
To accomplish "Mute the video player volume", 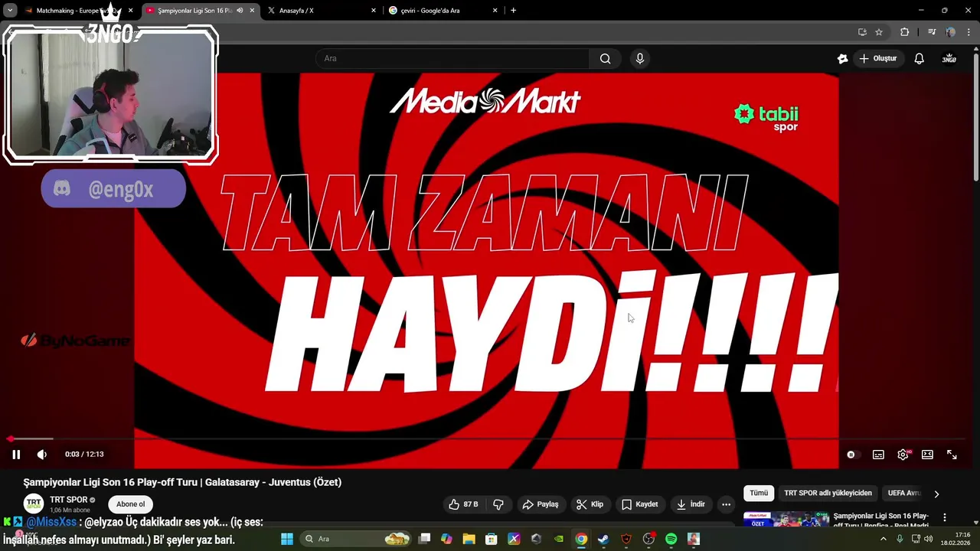I will click(x=42, y=455).
